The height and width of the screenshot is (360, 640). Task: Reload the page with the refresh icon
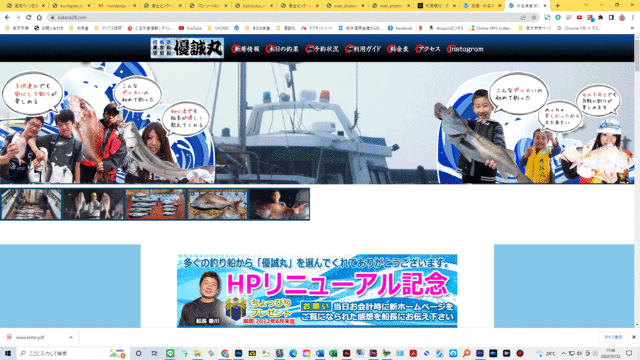28,18
